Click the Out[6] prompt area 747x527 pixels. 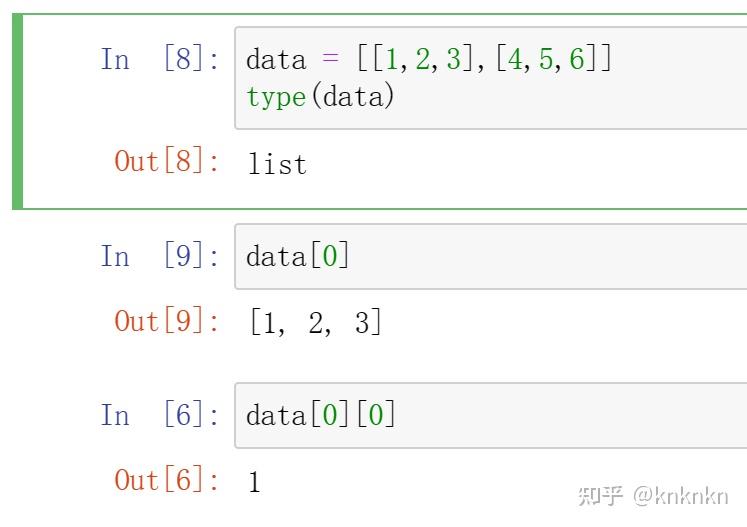coord(167,480)
